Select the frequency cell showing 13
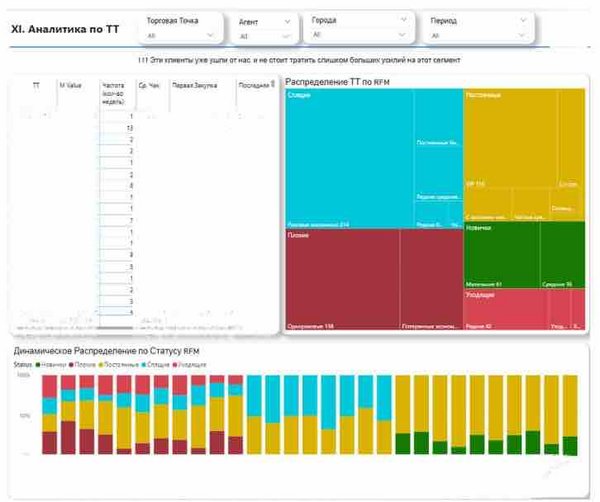Screen dimensions: 600x502 coord(116,128)
